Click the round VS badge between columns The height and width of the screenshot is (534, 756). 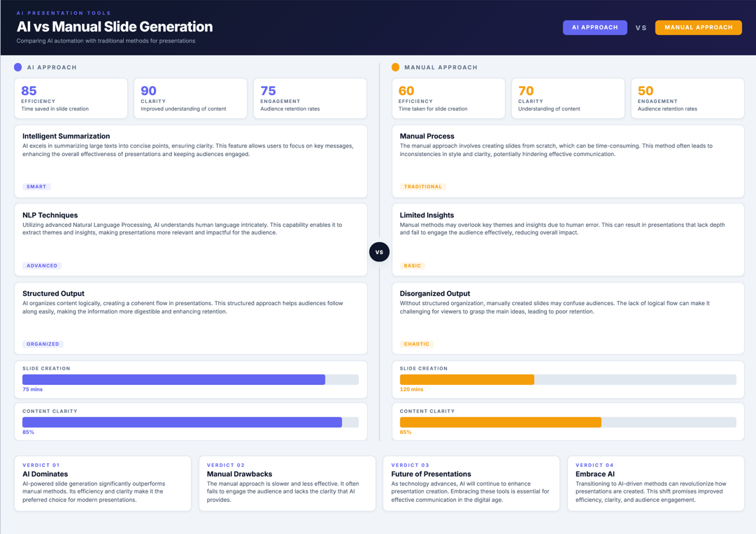(379, 252)
